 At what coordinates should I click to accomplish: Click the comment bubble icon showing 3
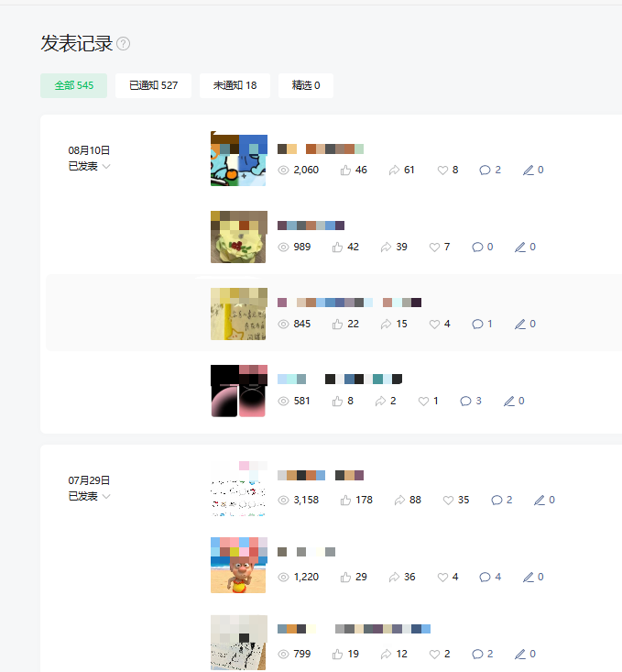pyautogui.click(x=465, y=402)
